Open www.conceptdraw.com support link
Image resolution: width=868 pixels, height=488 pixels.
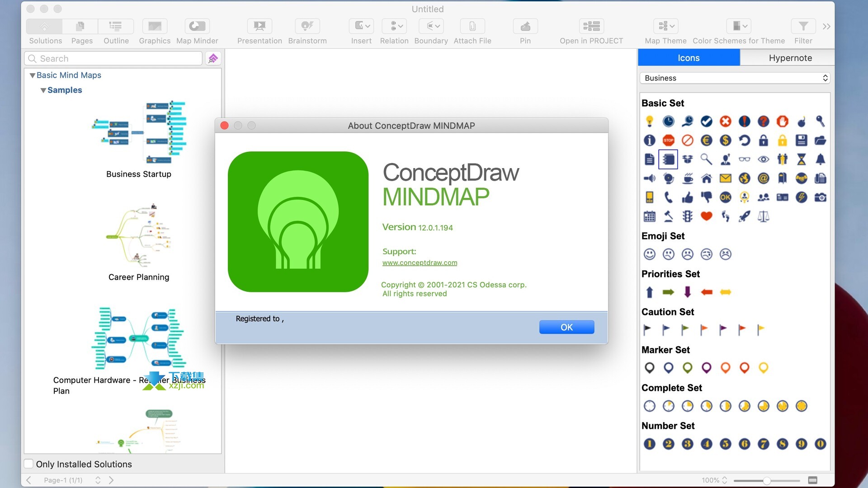[x=420, y=263]
